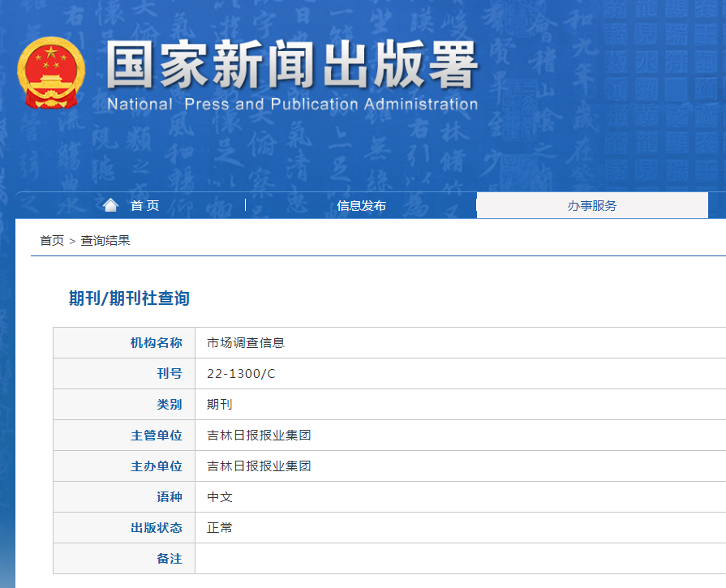The height and width of the screenshot is (588, 726).
Task: Open the 首页 navigation tab
Action: [x=145, y=205]
